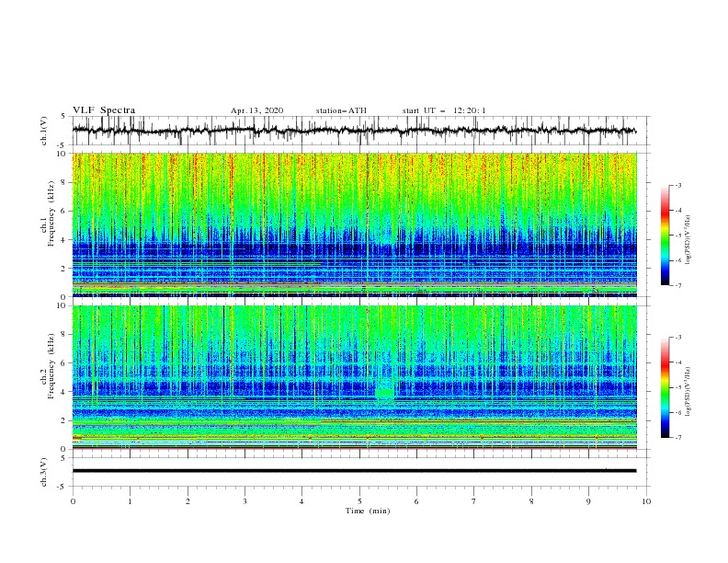This screenshot has width=728, height=563.
Task: Click the "ch.1(V)" axis label
Action: pyautogui.click(x=44, y=131)
